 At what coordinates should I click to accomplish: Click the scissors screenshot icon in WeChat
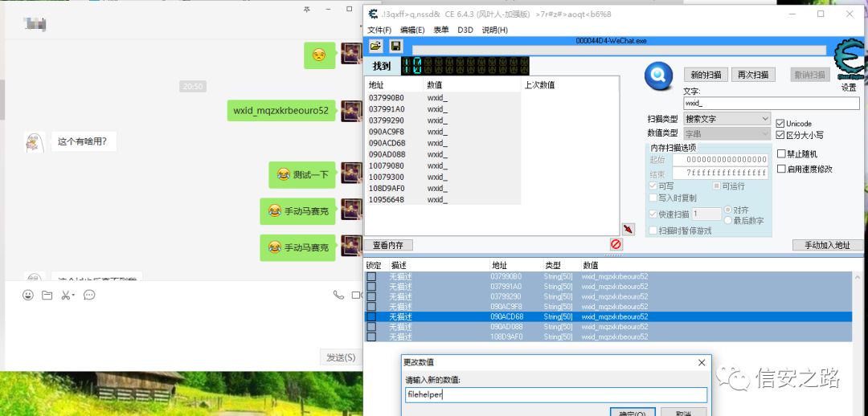[x=65, y=296]
